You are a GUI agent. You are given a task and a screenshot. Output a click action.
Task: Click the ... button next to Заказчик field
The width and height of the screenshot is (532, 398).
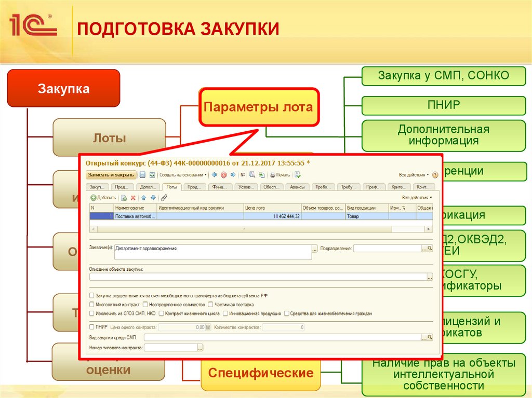click(314, 248)
